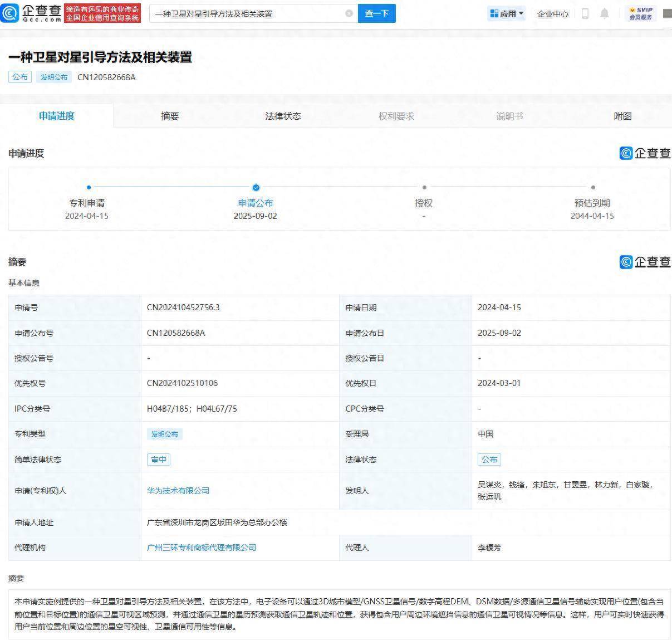The height and width of the screenshot is (640, 672).
Task: Switch to the 摘要 tab
Action: tap(169, 116)
